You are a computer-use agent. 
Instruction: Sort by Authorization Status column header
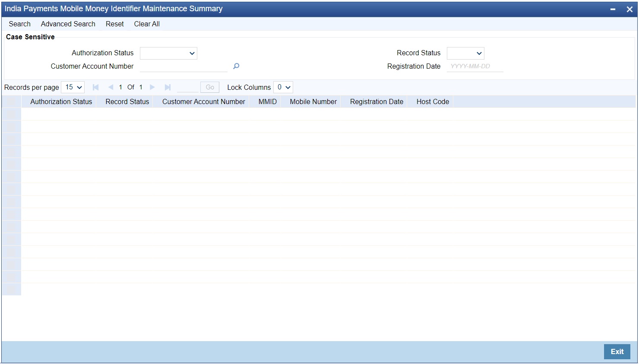61,101
